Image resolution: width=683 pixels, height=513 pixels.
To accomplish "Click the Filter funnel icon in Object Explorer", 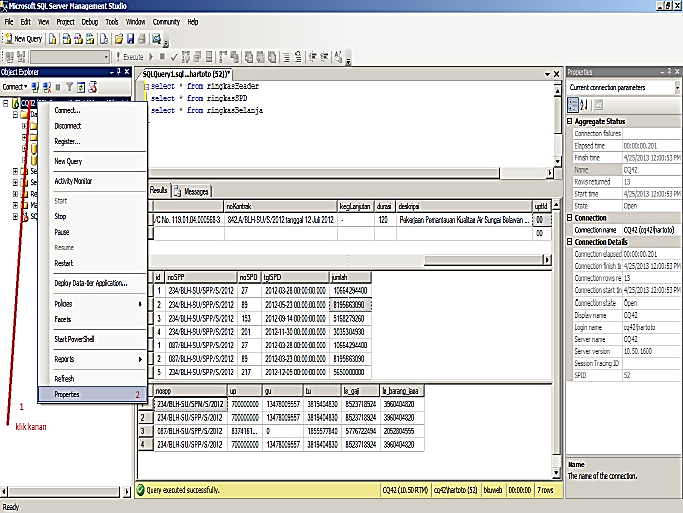I will coord(69,87).
